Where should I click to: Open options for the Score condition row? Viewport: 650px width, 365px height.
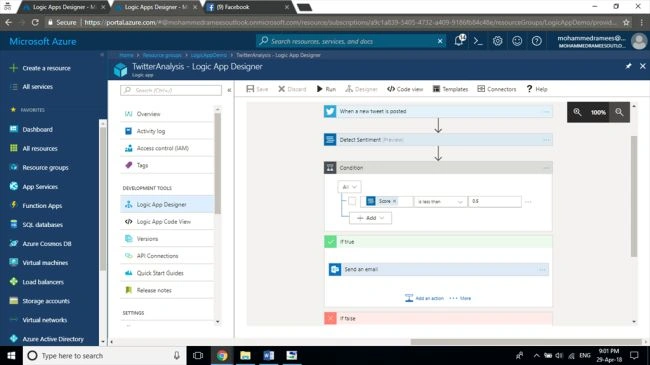(x=528, y=202)
